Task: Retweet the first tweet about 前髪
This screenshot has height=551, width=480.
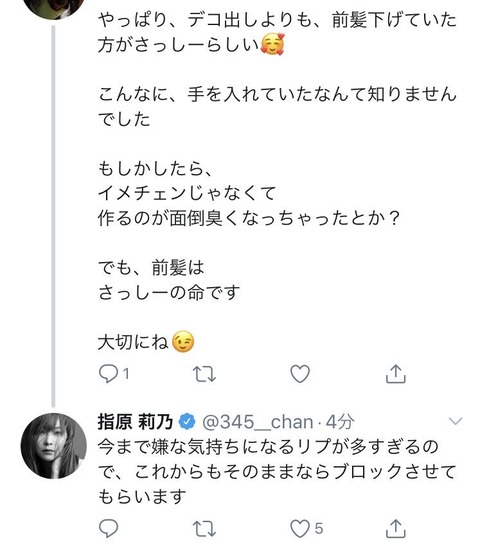Action: (x=204, y=374)
